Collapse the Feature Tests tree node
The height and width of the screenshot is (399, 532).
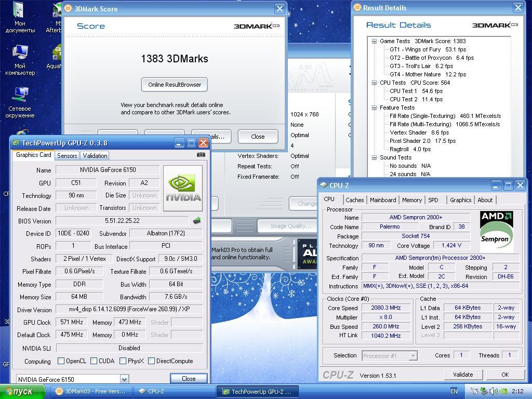coord(374,108)
